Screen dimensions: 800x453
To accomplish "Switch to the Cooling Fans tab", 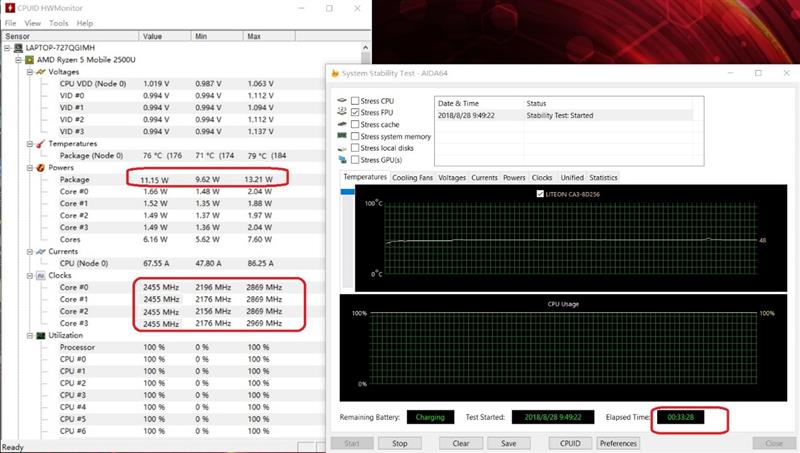I will [x=412, y=178].
